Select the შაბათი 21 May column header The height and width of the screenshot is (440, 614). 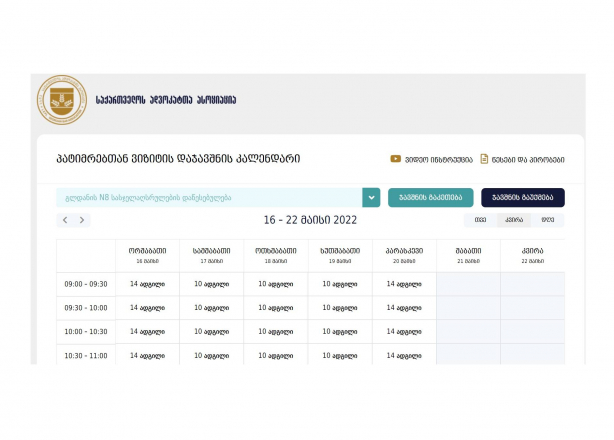pos(468,255)
